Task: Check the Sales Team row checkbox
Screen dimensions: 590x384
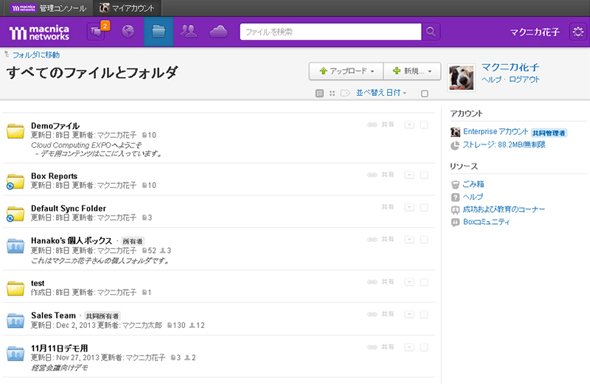Action: (424, 314)
